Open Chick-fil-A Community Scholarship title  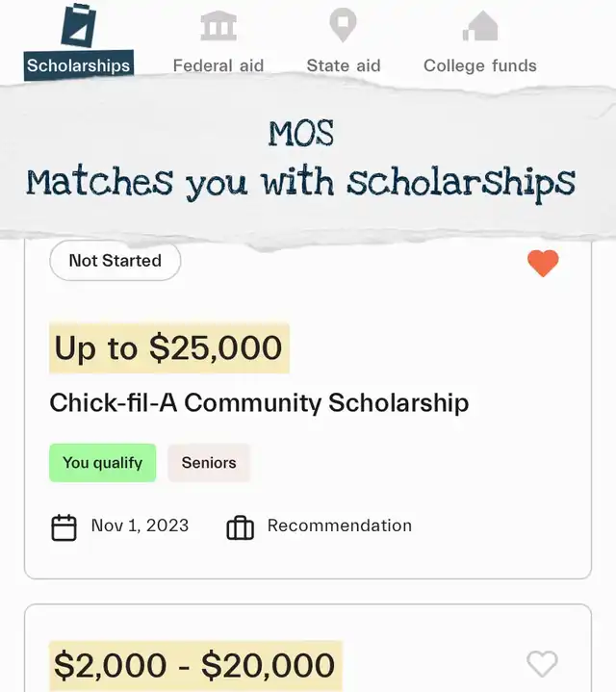[259, 402]
